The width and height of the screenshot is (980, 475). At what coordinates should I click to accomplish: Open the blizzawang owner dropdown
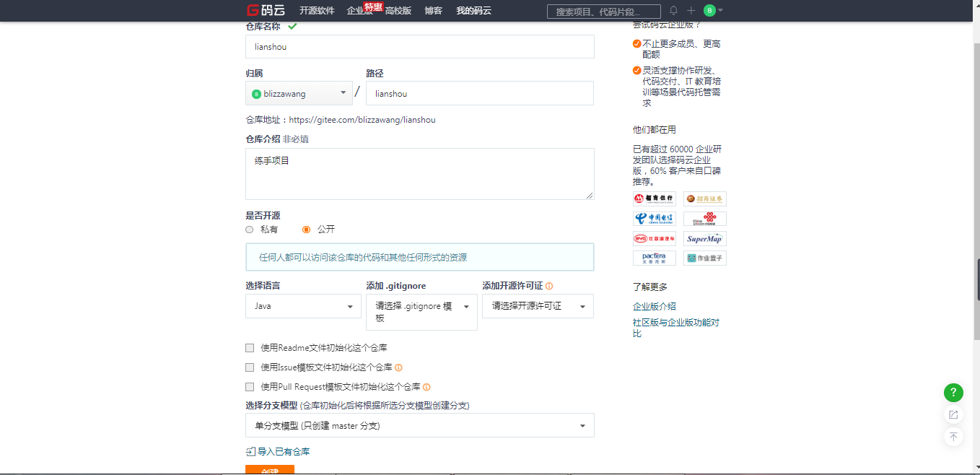[299, 93]
